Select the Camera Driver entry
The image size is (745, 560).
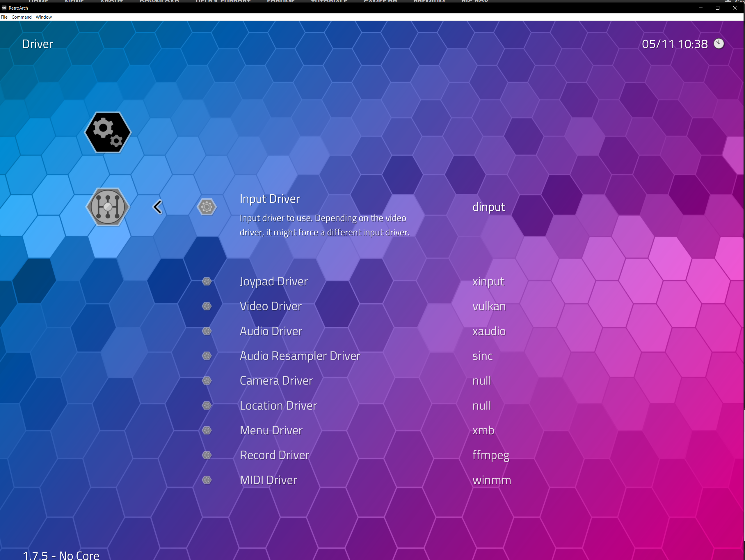pos(276,381)
